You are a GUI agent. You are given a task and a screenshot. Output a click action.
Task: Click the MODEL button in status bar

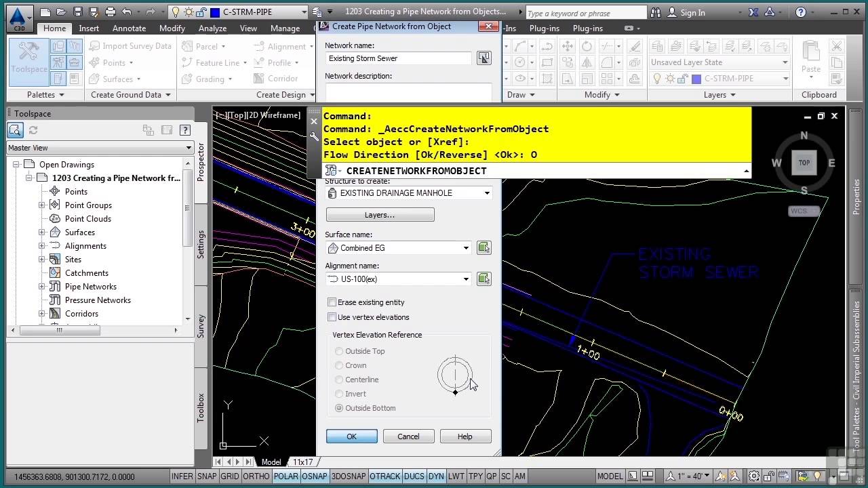pyautogui.click(x=610, y=476)
